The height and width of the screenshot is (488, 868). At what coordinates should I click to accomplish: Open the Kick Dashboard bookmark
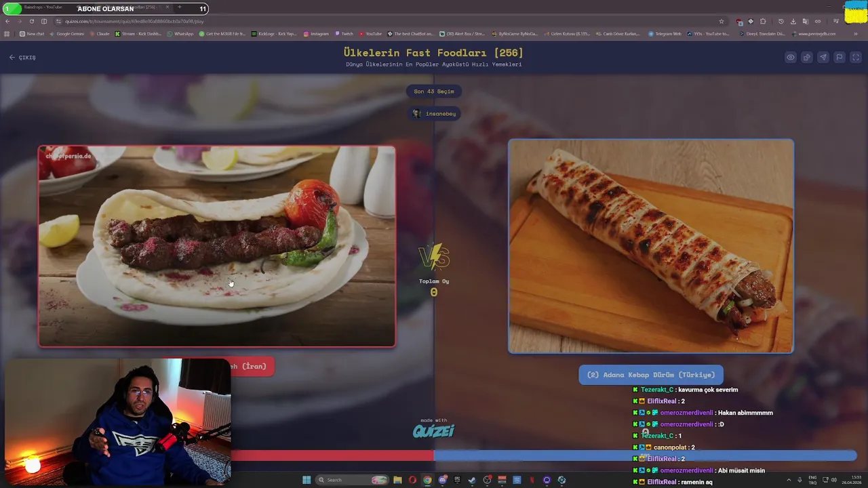pos(138,34)
